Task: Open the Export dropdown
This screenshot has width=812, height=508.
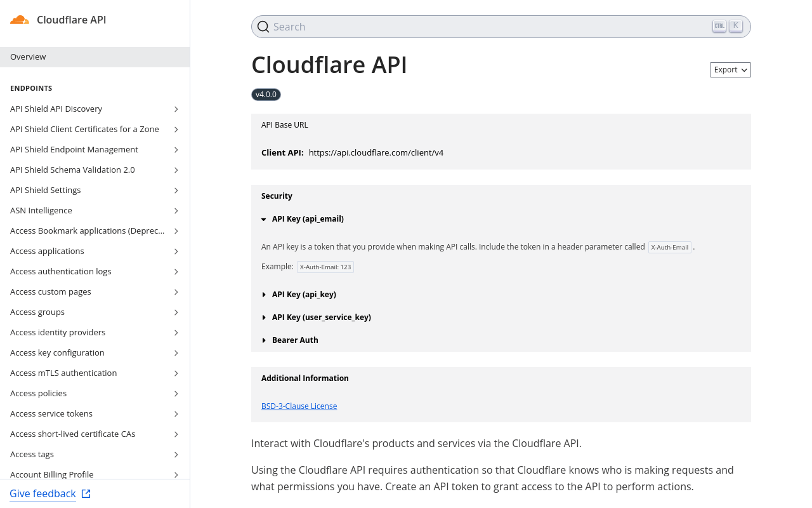Action: pyautogui.click(x=730, y=70)
